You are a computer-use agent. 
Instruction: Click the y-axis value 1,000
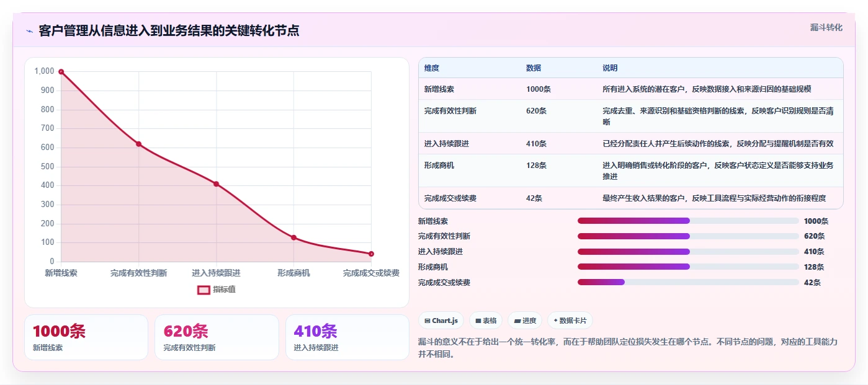coord(44,71)
